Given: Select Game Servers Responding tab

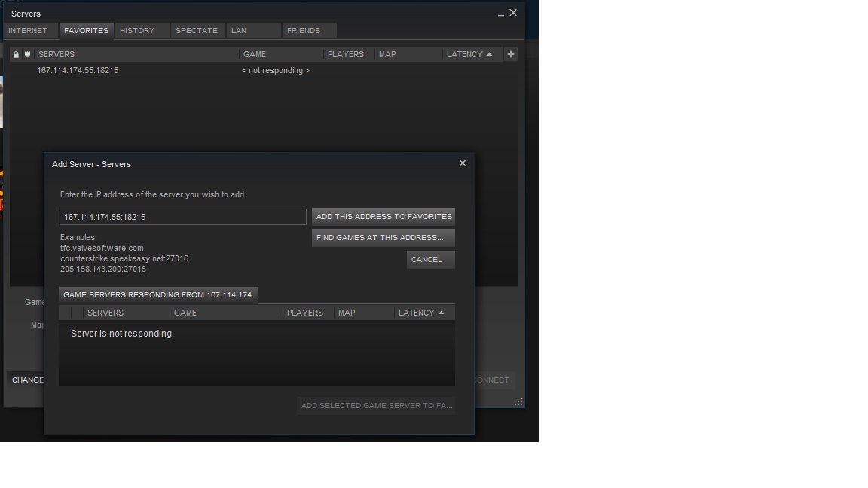Looking at the screenshot, I should (159, 295).
